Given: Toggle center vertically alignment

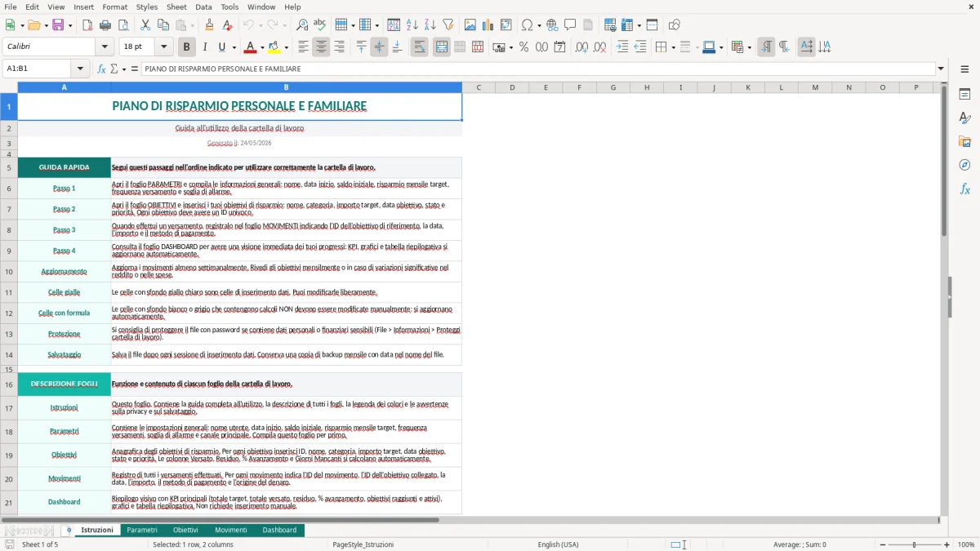Looking at the screenshot, I should pos(379,47).
